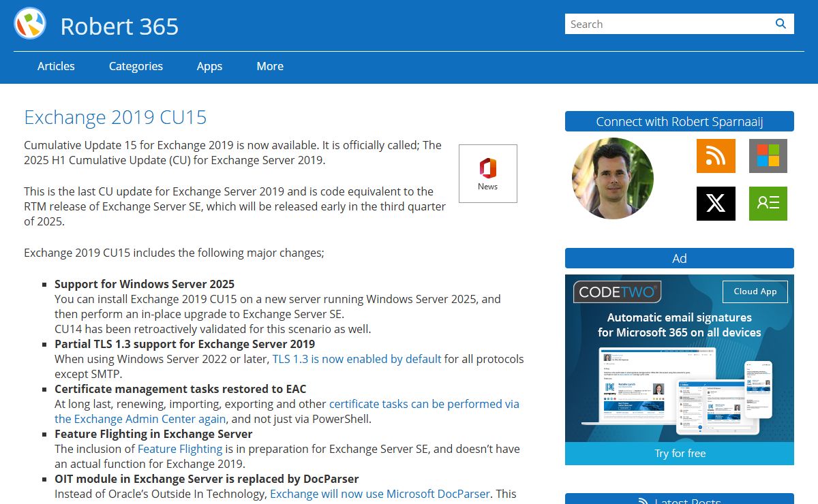Click Certificate management tasks restored heading
The width and height of the screenshot is (818, 504).
pyautogui.click(x=181, y=389)
